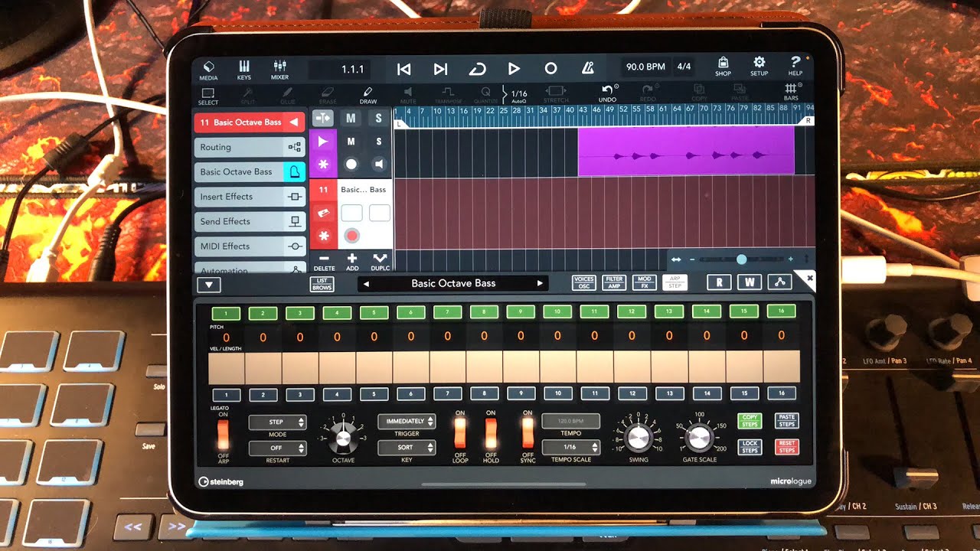980x551 pixels.
Task: Adjust the horizontal zoom slider
Action: tap(741, 259)
